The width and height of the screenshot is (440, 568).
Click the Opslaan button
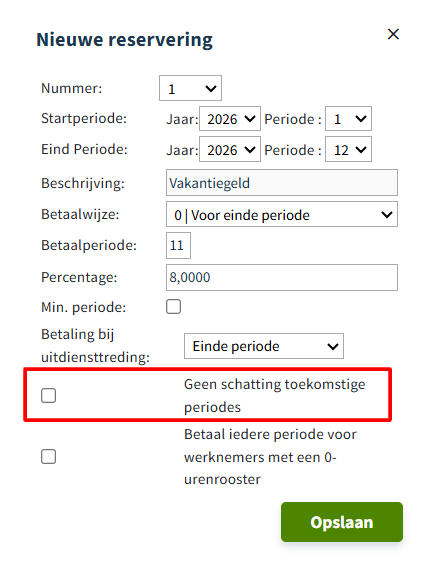click(342, 522)
